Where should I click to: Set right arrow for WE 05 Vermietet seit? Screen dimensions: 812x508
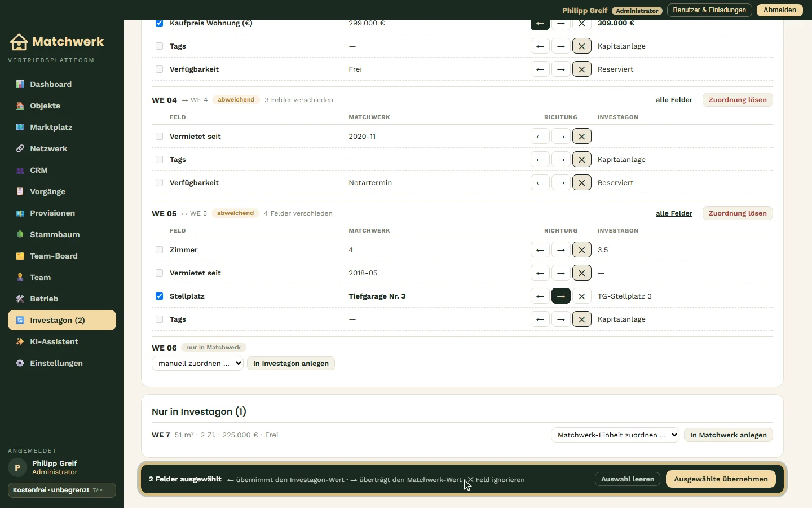[561, 273]
